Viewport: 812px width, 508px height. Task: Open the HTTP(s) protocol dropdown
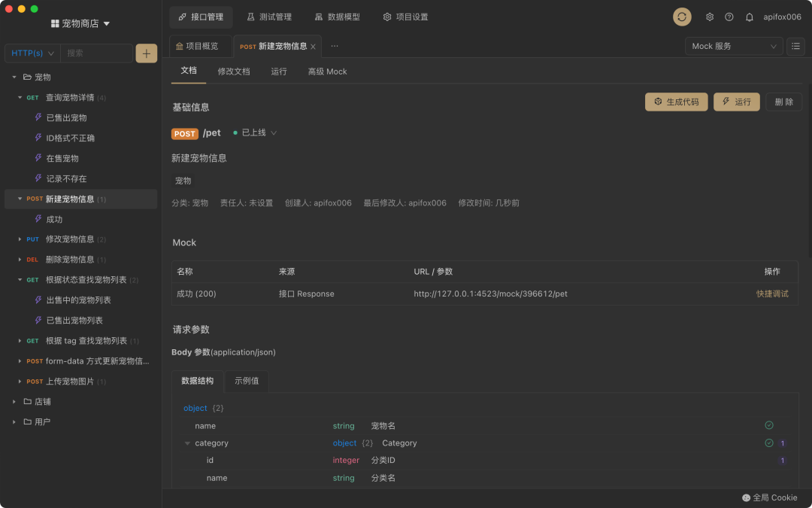coord(32,53)
